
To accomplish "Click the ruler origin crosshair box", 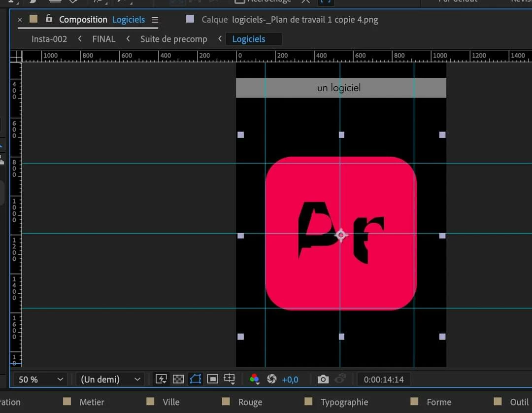I will [x=16, y=56].
